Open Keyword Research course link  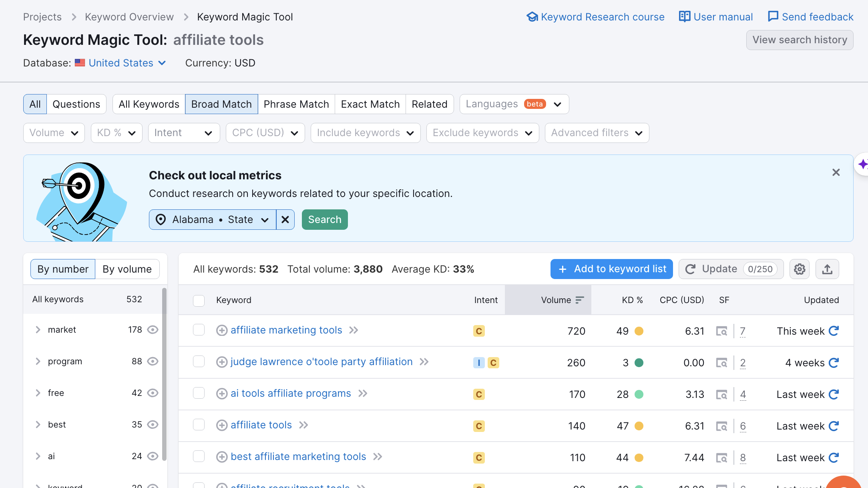pos(595,17)
